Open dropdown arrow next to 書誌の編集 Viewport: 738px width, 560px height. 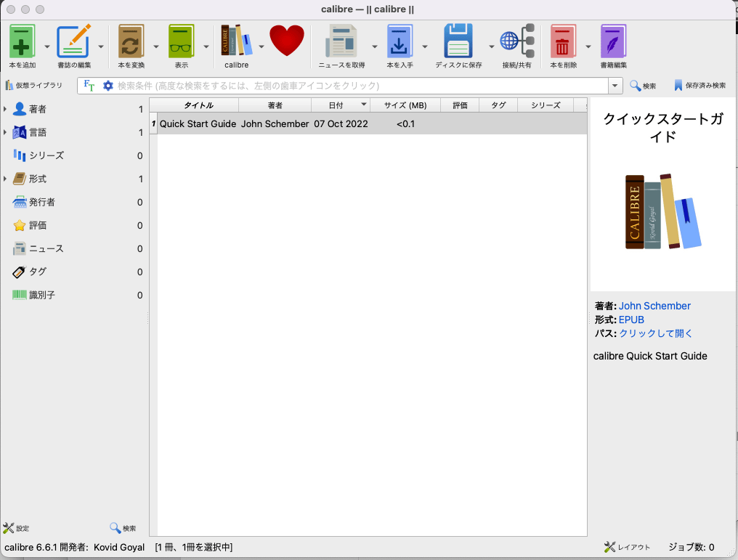coord(101,46)
